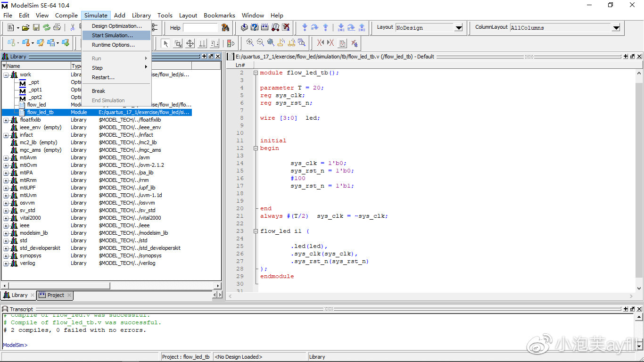Open the Compile menu in menu bar

coord(66,15)
